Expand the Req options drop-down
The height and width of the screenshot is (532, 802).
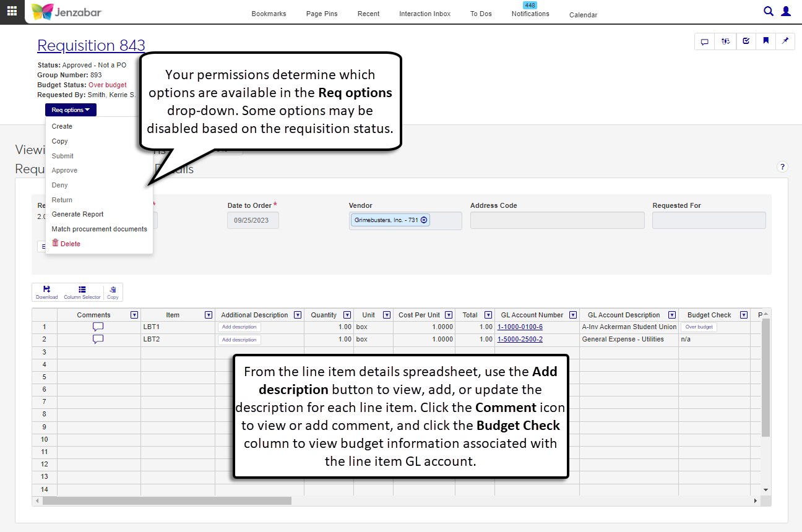(x=71, y=110)
